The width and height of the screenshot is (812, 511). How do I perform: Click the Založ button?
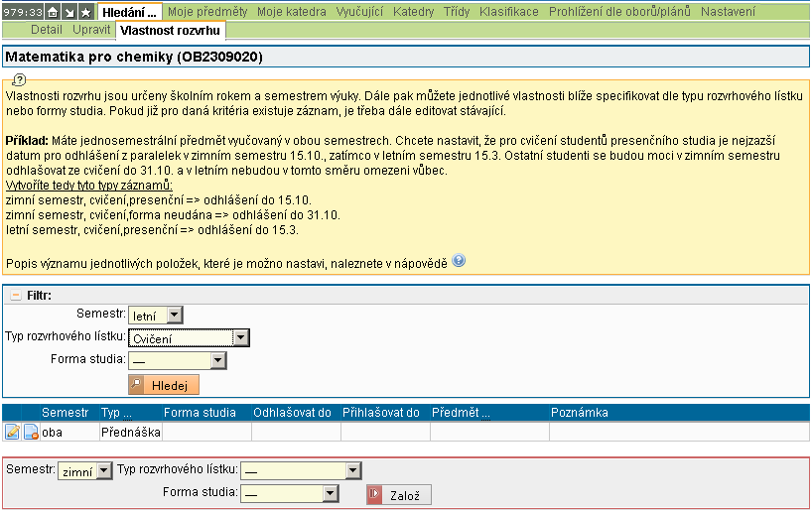pos(399,494)
